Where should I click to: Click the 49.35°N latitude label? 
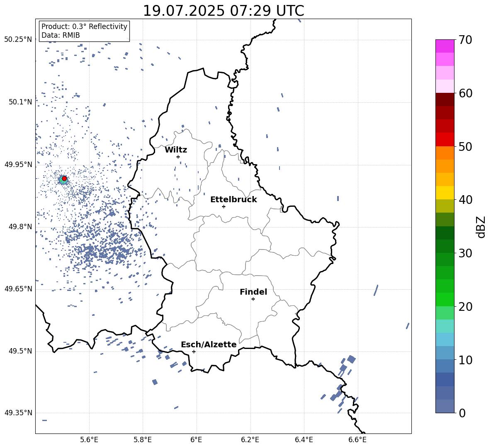pos(18,413)
